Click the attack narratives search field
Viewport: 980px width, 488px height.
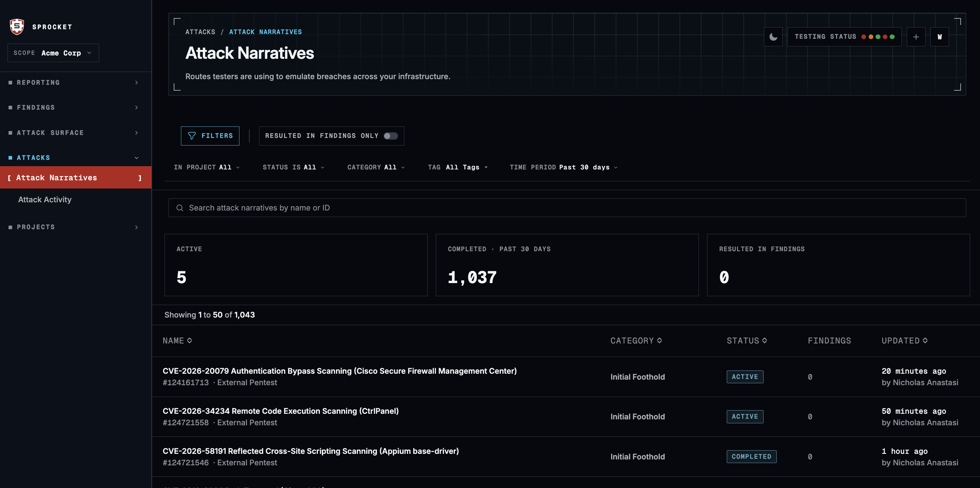pos(567,208)
